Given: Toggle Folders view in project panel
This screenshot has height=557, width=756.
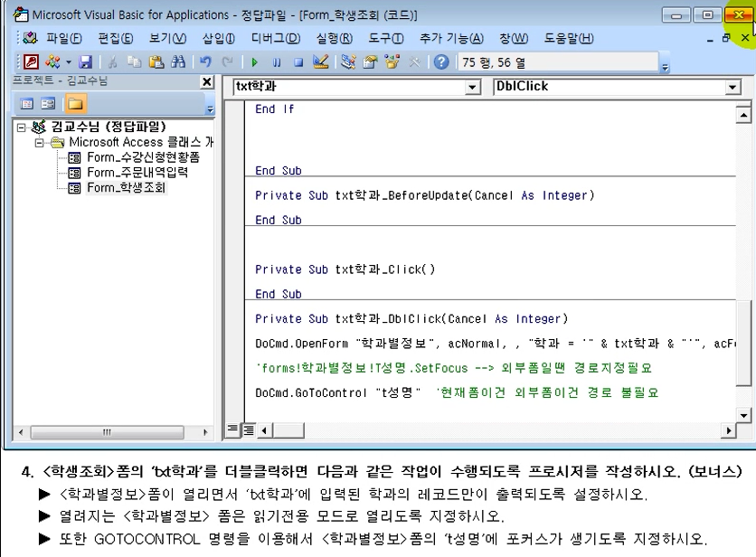Looking at the screenshot, I should tap(75, 103).
